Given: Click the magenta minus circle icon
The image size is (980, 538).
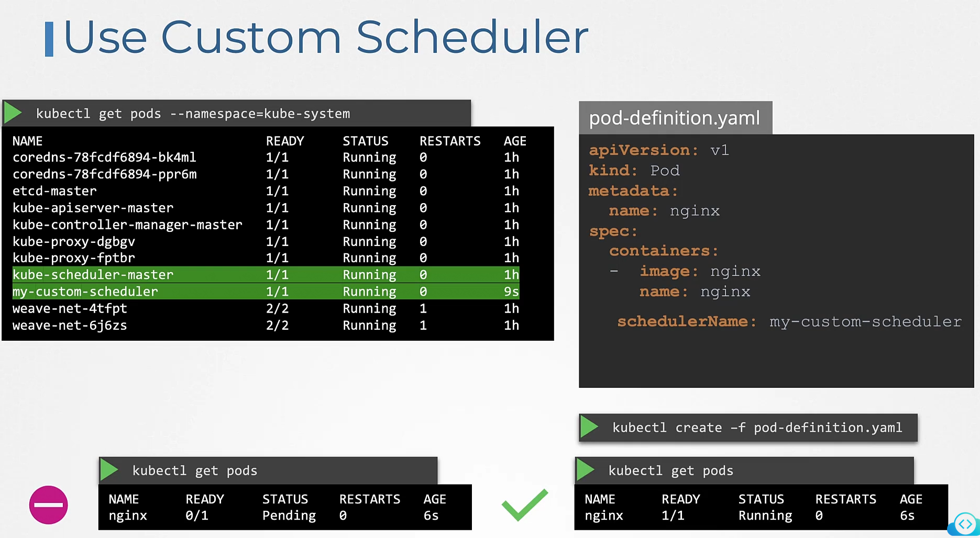Looking at the screenshot, I should (x=48, y=505).
